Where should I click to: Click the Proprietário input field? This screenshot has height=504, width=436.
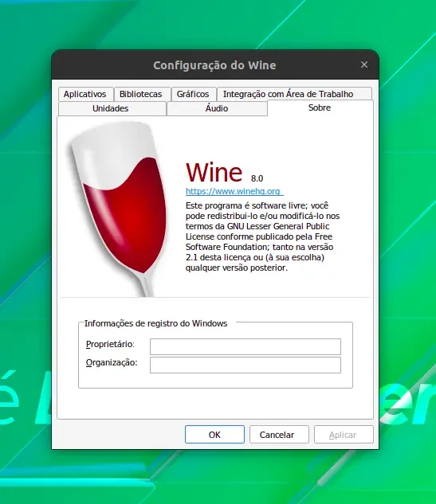245,346
